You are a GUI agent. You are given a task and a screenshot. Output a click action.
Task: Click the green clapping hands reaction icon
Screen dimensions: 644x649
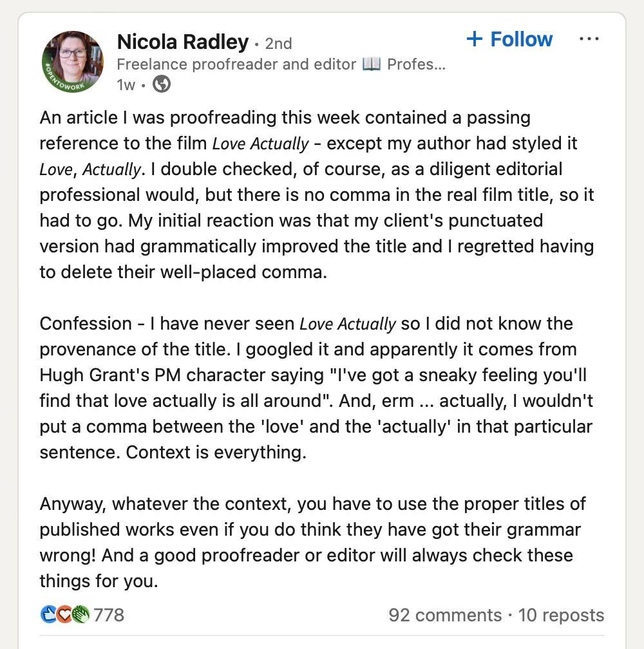[80, 614]
